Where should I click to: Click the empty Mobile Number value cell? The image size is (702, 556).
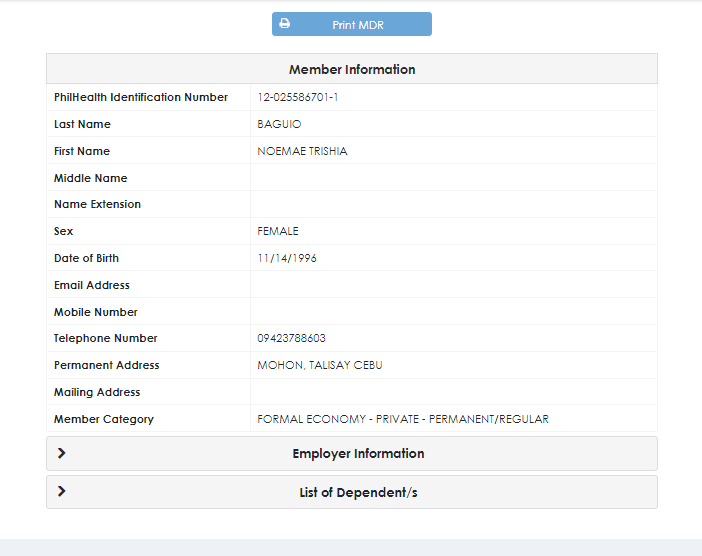click(452, 312)
